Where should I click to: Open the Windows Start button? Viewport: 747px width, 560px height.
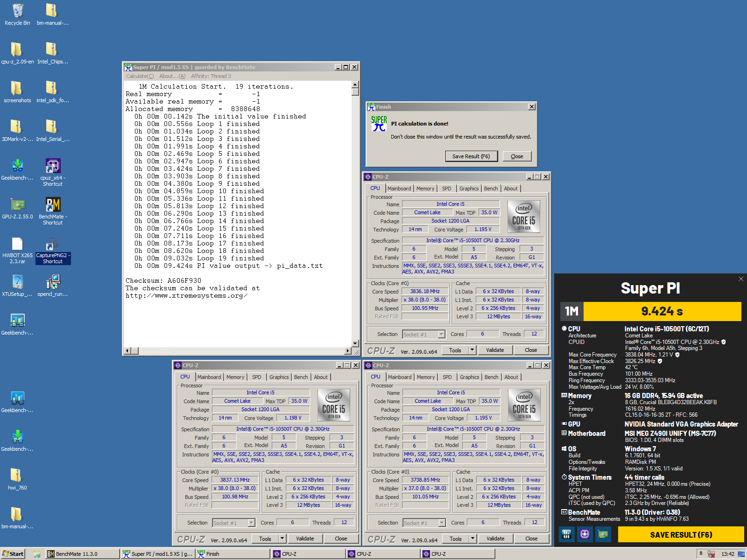point(13,554)
